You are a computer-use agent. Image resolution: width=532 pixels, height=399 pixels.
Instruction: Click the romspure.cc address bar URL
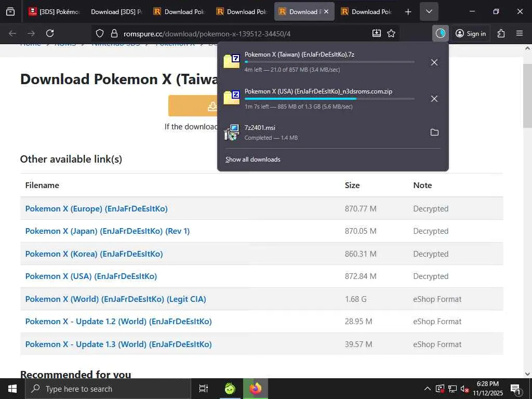click(x=207, y=34)
